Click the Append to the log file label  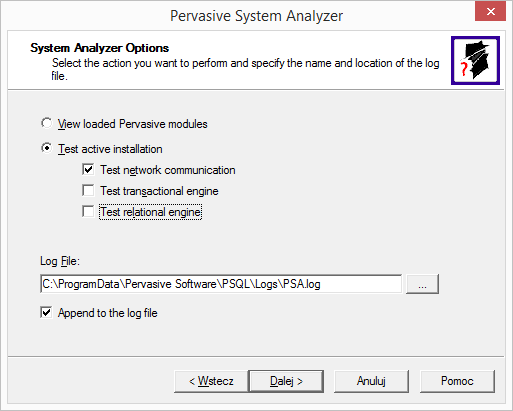tap(107, 313)
